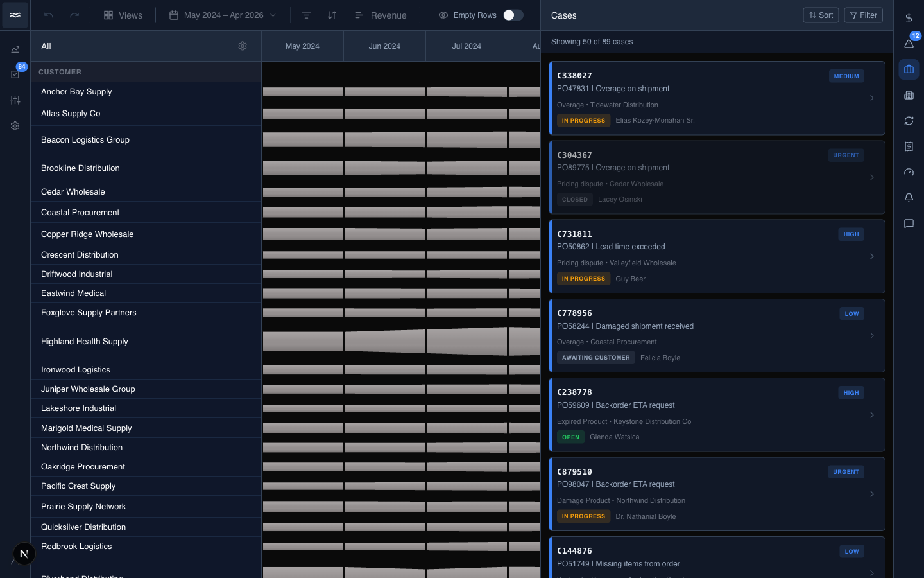
Task: Click the filter lines icon in toolbar
Action: [306, 15]
